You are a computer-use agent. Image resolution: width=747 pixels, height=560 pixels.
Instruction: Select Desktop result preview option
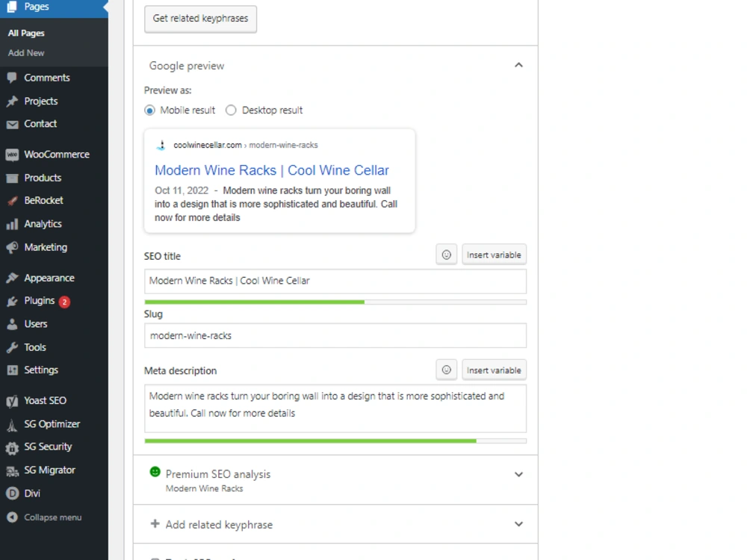click(x=231, y=111)
